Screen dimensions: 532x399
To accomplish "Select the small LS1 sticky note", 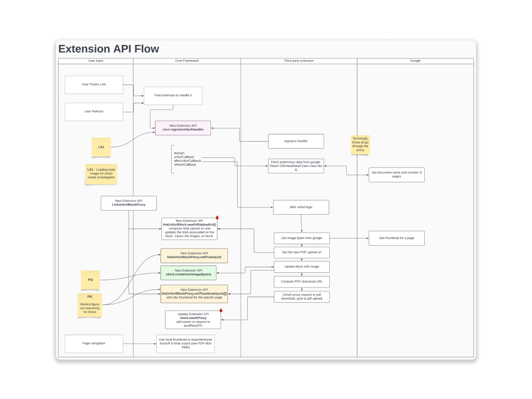I will click(x=101, y=147).
